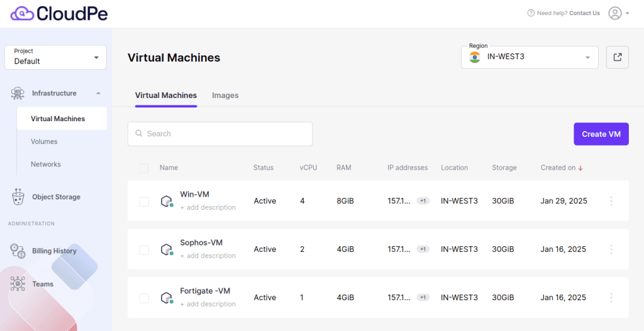Check the Fortigate -VM row checkbox

[144, 298]
